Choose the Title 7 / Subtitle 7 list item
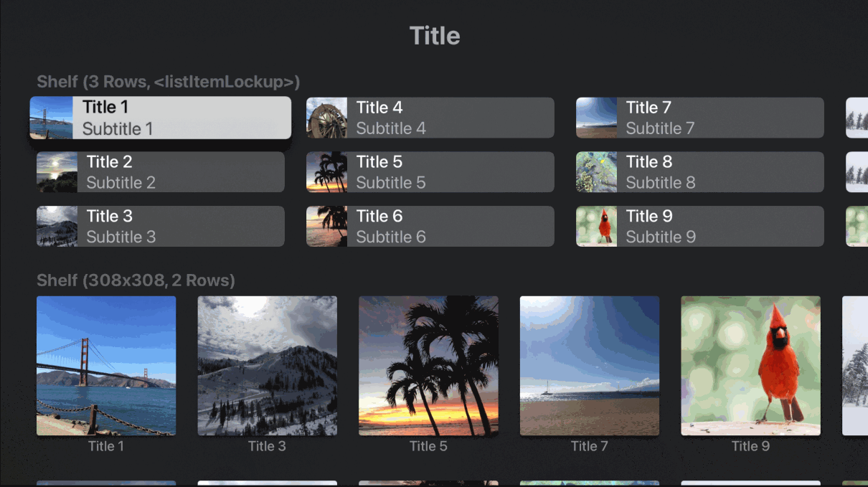The image size is (868, 487). (x=700, y=118)
